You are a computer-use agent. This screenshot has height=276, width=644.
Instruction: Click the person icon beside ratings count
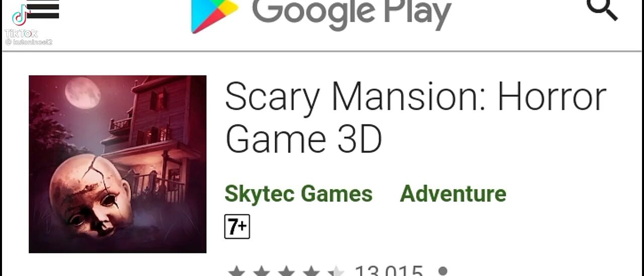tap(443, 271)
